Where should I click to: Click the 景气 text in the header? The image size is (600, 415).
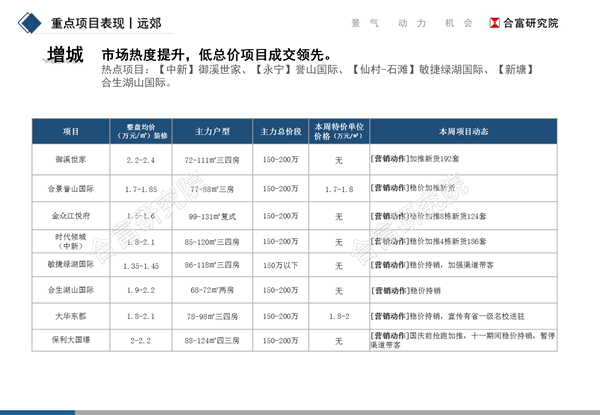click(x=365, y=23)
